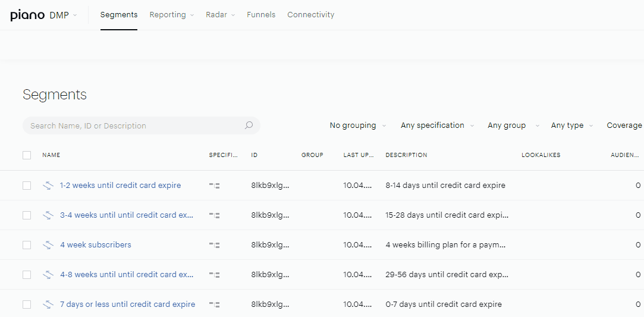
Task: Expand the Reporting menu
Action: (172, 15)
